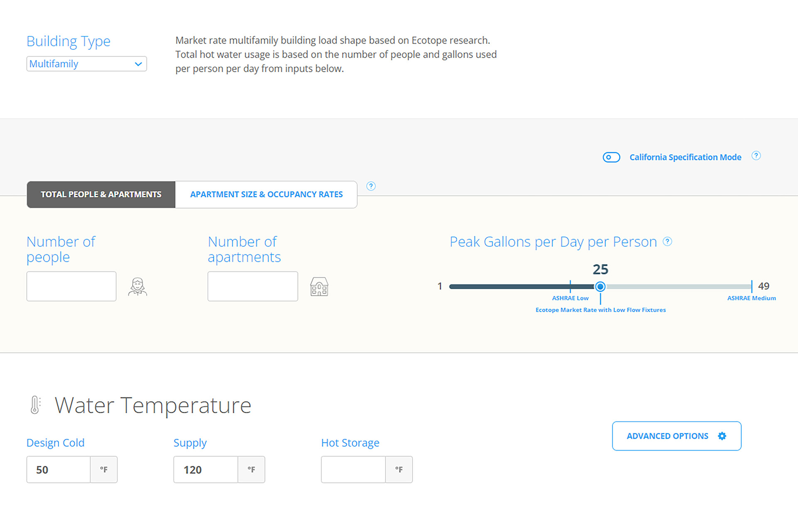Viewport: 798px width, 532px height.
Task: Click the gallons per day slider handle
Action: [600, 286]
